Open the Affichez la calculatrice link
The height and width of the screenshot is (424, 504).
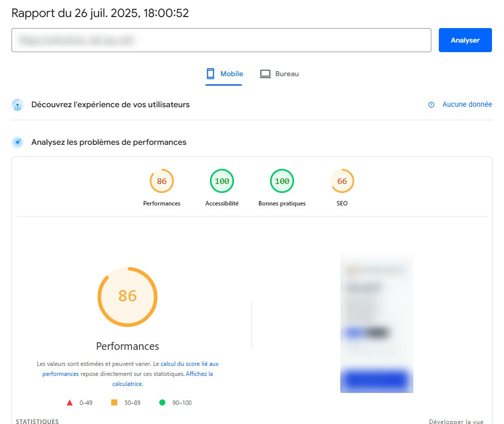199,374
